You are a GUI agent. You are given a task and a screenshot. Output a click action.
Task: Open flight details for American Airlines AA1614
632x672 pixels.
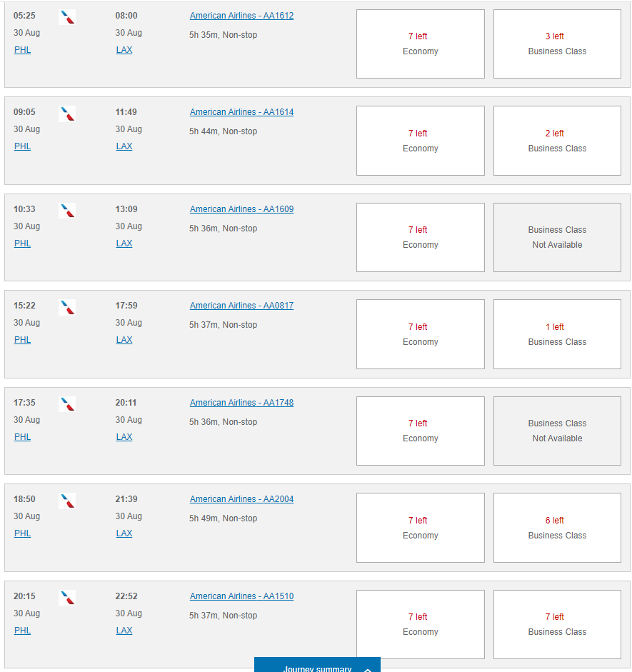point(241,112)
